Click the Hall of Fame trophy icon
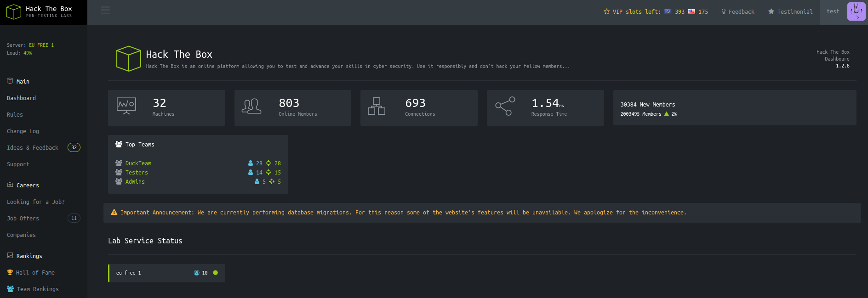868x298 pixels. [10, 272]
